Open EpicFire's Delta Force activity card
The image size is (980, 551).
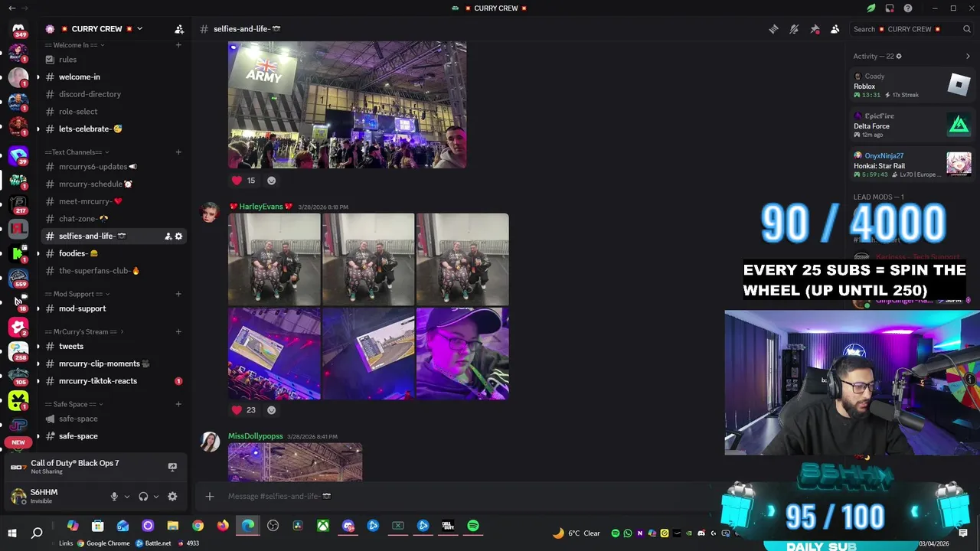tap(913, 125)
